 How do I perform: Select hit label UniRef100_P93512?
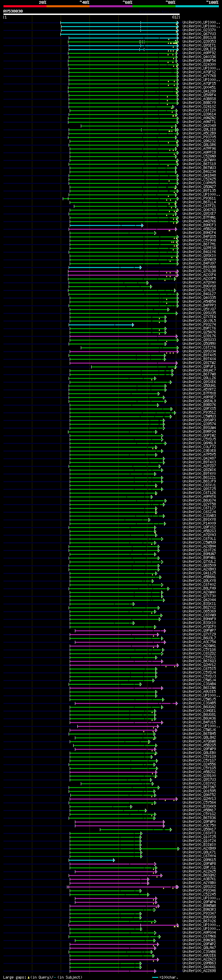click(x=199, y=412)
